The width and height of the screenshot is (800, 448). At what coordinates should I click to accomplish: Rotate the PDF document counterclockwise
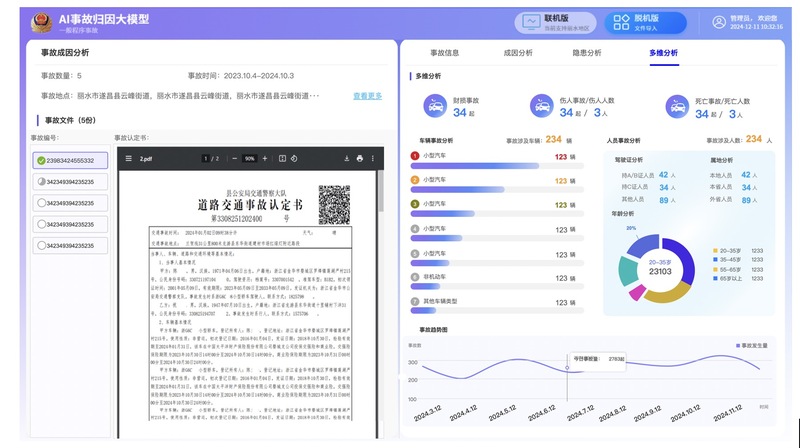[294, 159]
